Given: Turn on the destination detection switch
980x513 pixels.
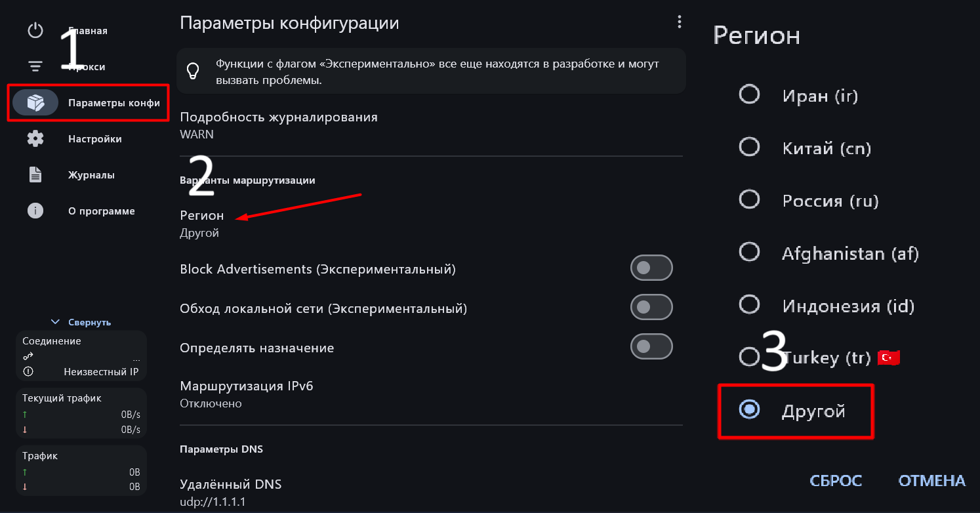Looking at the screenshot, I should (651, 347).
